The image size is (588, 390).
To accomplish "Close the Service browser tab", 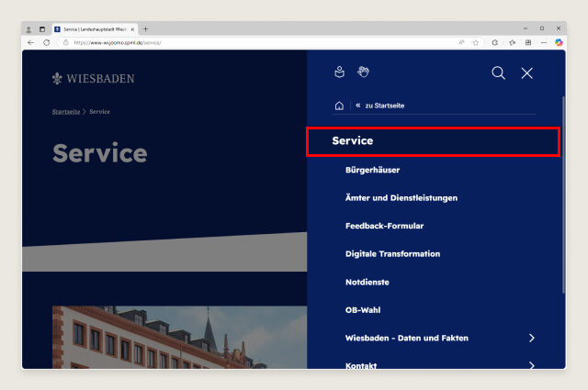I will click(x=132, y=29).
